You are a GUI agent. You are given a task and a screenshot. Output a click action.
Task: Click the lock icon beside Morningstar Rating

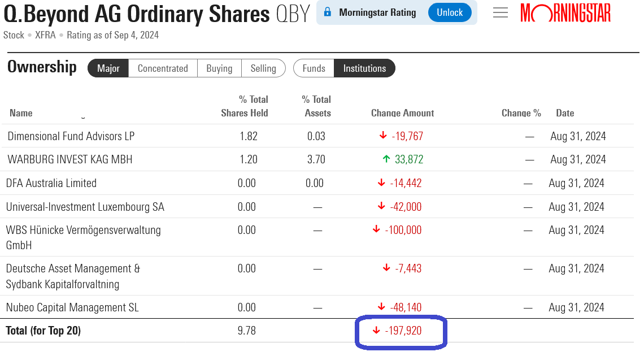pos(328,12)
